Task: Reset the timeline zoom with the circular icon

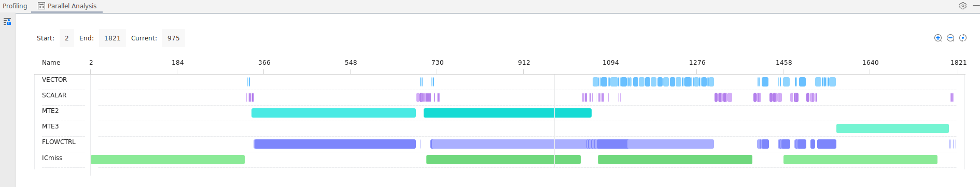Action: coord(963,38)
